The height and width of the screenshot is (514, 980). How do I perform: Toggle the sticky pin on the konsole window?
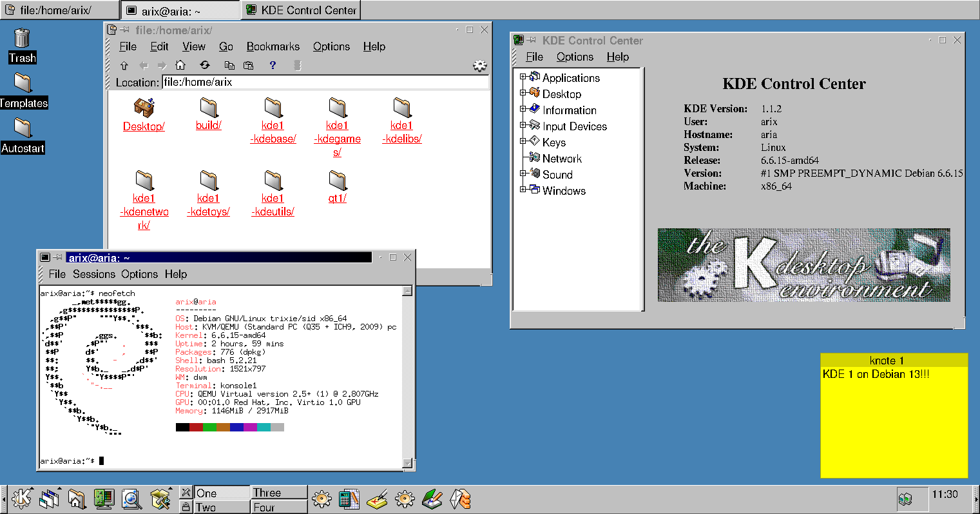pos(57,257)
